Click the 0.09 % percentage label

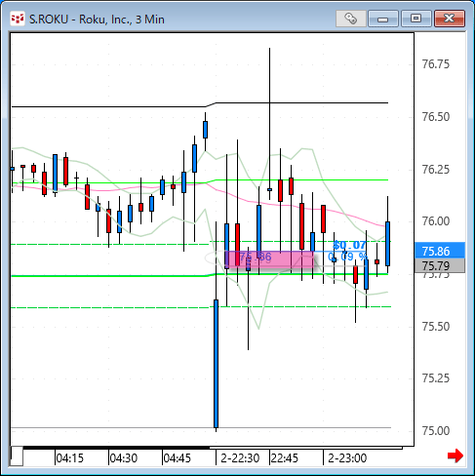347,257
